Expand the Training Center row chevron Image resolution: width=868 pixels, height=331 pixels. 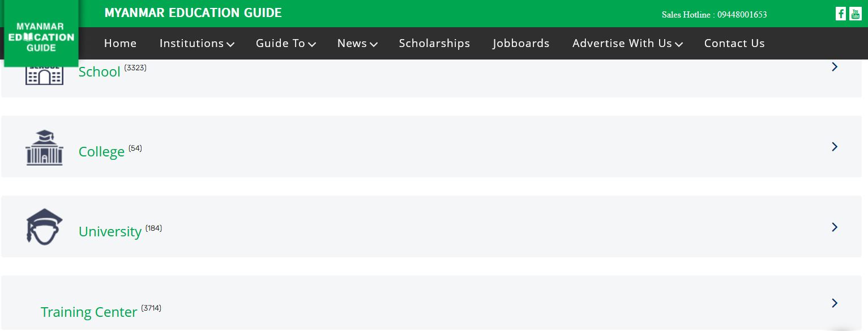(x=834, y=303)
